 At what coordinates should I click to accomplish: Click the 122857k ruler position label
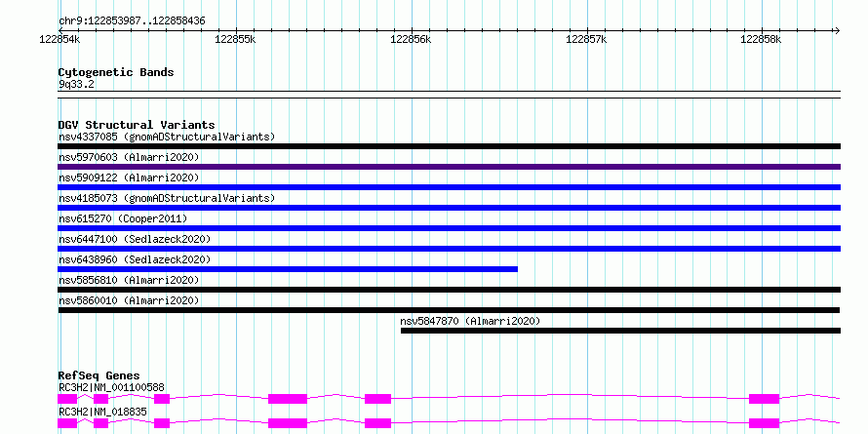click(x=586, y=39)
